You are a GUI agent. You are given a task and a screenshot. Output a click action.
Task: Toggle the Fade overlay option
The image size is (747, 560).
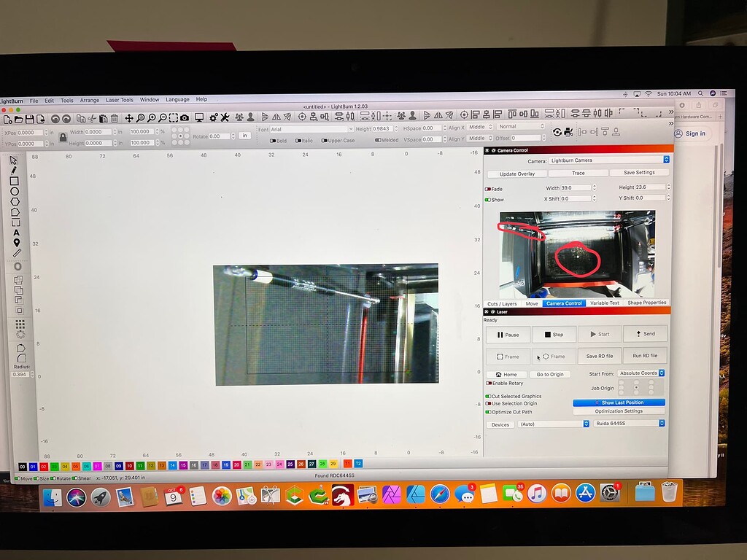489,189
